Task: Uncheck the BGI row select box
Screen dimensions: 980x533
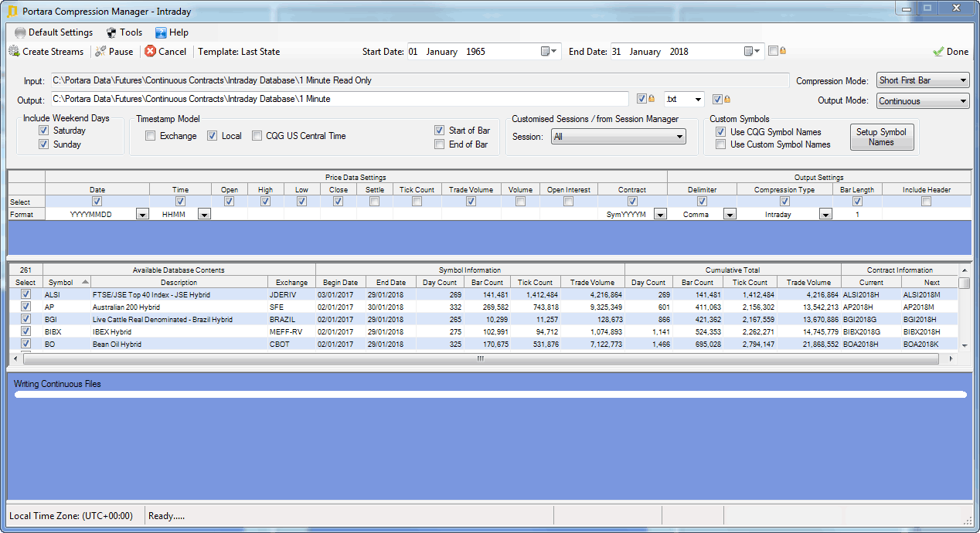Action: tap(26, 319)
